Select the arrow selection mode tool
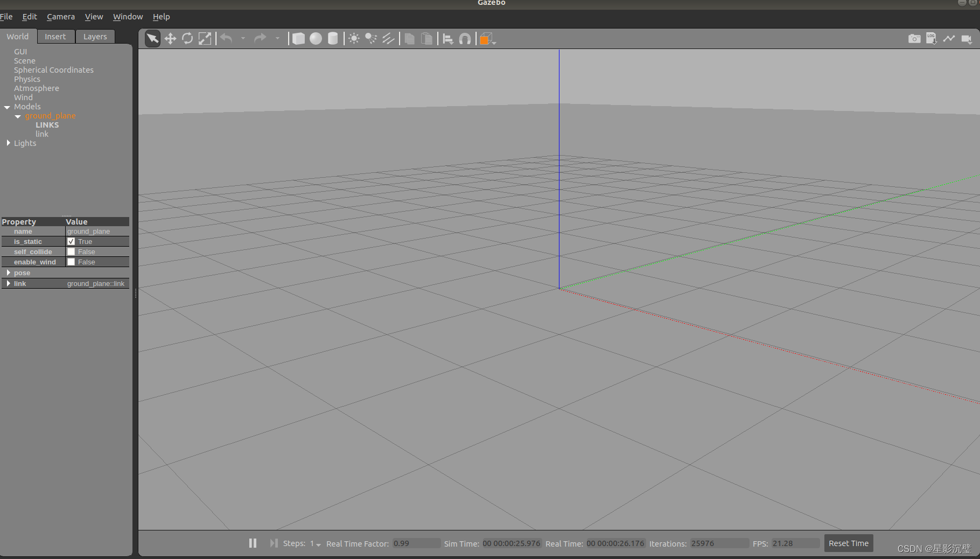This screenshot has height=559, width=980. click(x=152, y=39)
